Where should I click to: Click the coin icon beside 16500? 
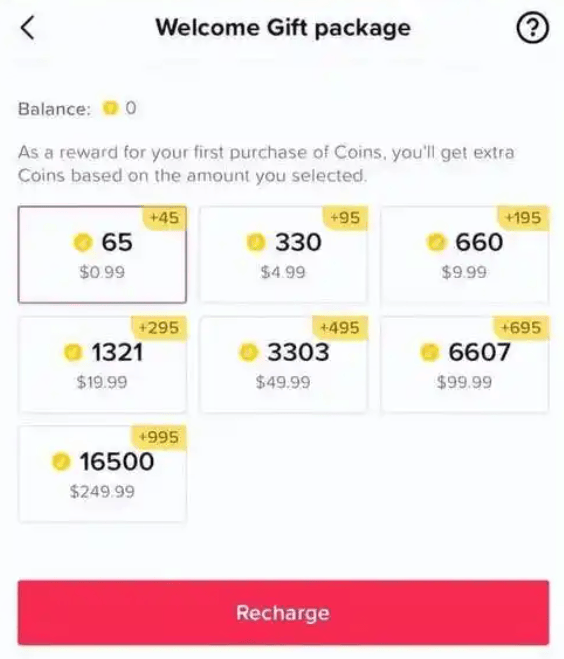click(61, 461)
